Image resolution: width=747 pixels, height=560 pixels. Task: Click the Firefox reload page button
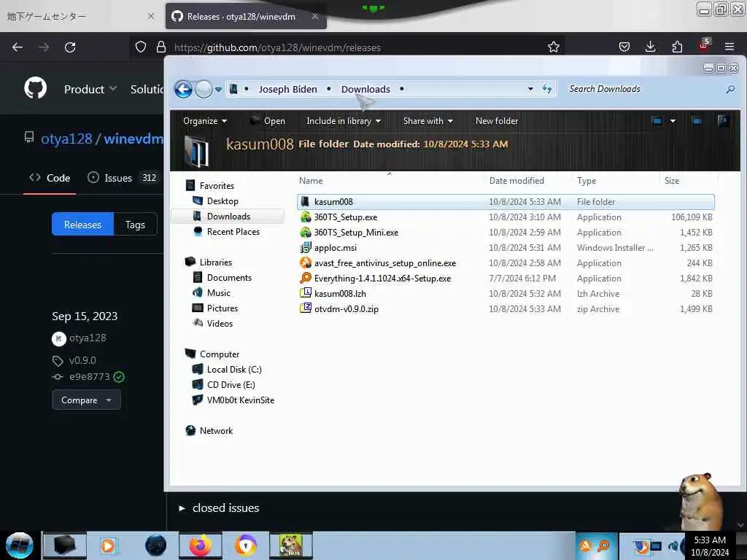coord(70,47)
